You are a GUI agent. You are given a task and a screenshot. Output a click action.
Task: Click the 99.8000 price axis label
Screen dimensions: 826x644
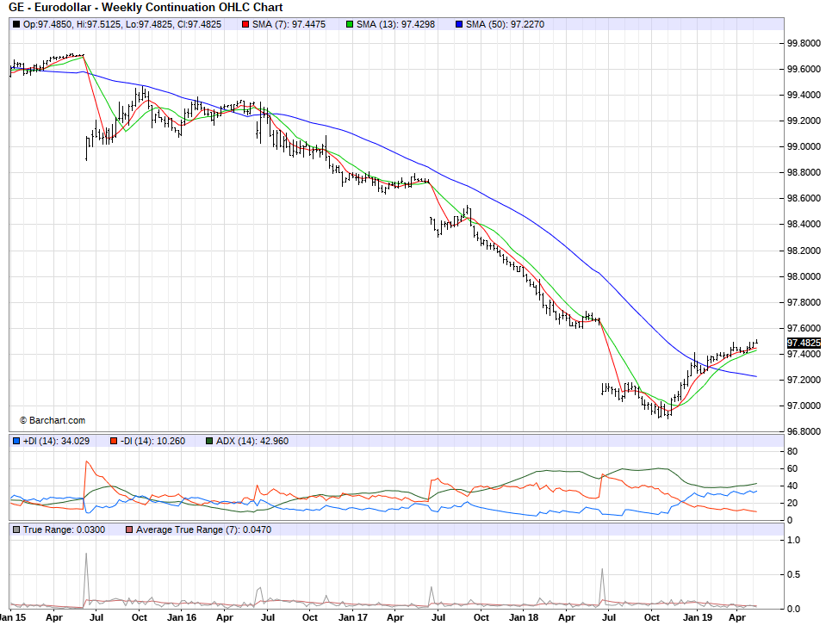802,43
